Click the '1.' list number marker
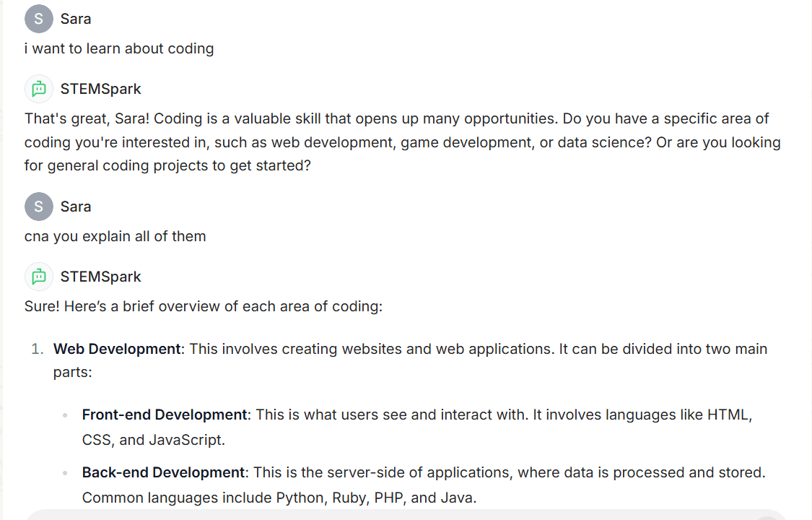Image resolution: width=812 pixels, height=520 pixels. 38,349
